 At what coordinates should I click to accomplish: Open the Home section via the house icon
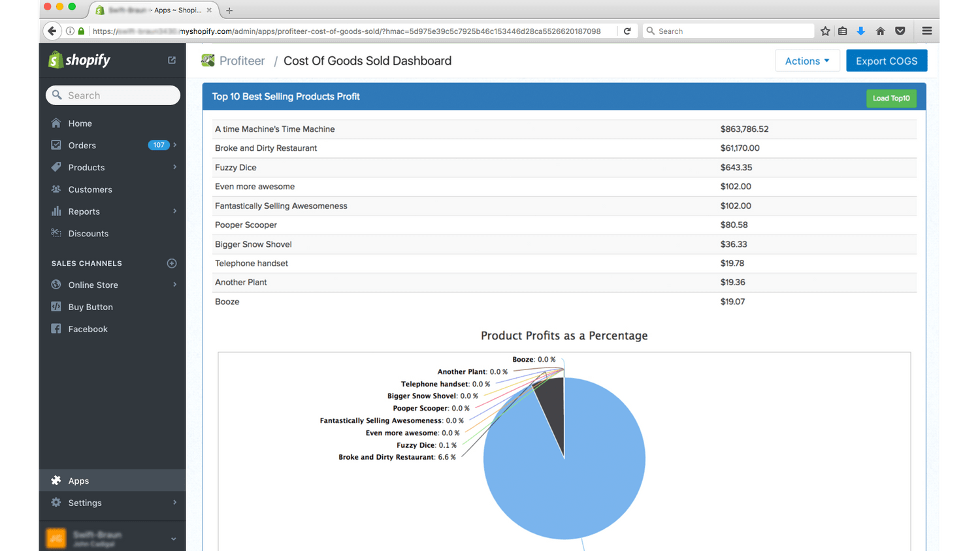click(57, 123)
